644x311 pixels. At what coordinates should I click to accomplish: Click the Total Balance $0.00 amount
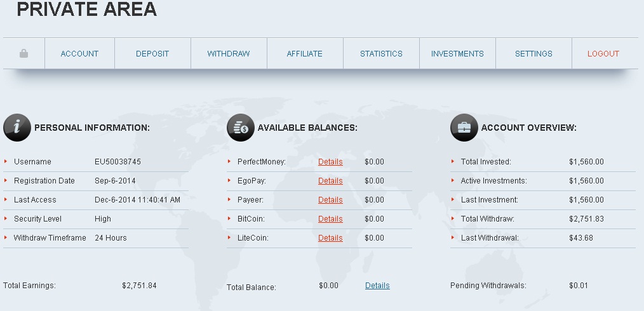tap(328, 286)
